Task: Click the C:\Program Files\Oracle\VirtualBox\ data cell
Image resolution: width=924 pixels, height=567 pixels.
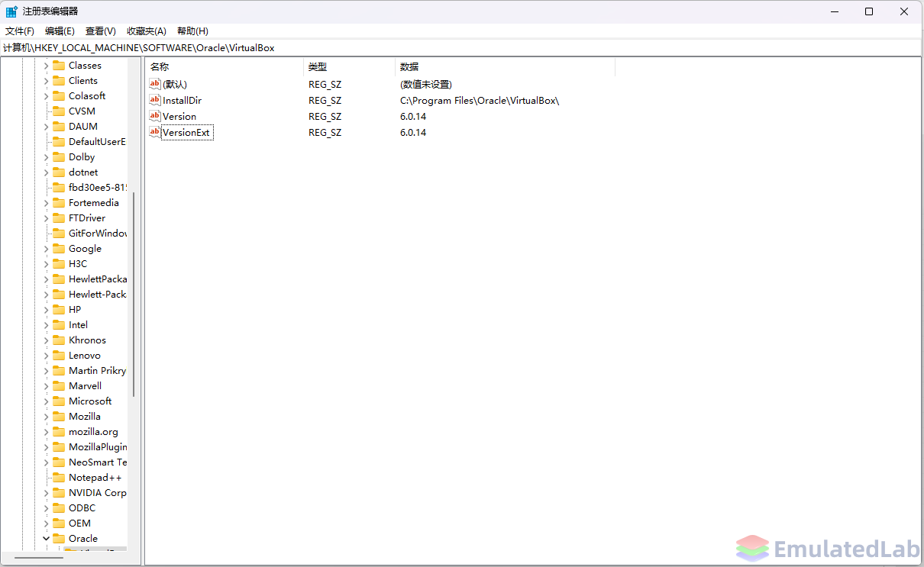Action: (x=480, y=101)
